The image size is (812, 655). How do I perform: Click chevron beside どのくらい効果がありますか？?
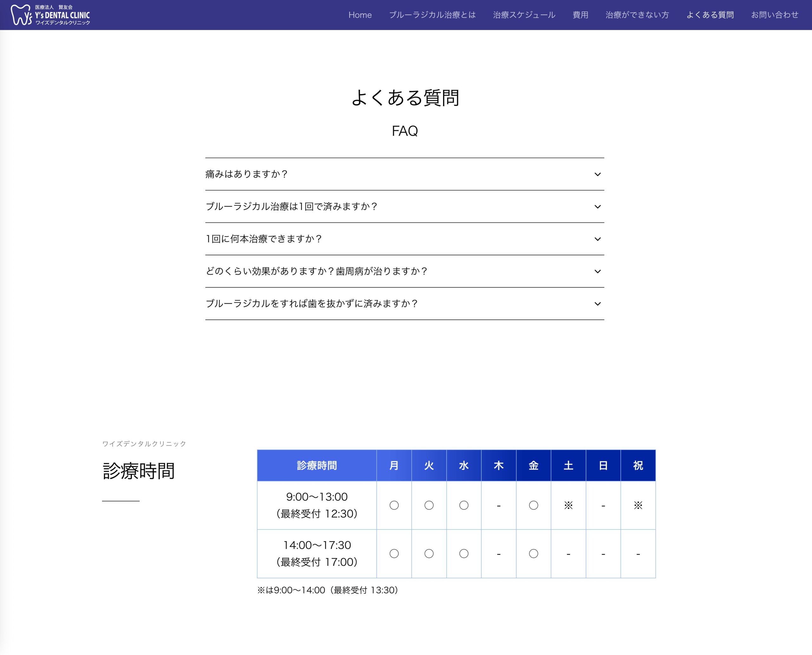(598, 272)
